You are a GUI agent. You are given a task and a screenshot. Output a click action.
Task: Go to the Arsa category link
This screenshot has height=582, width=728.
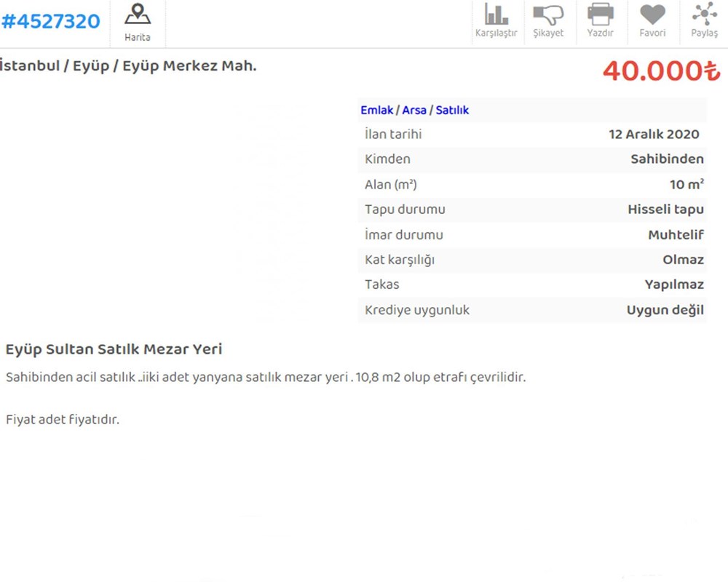tap(414, 111)
